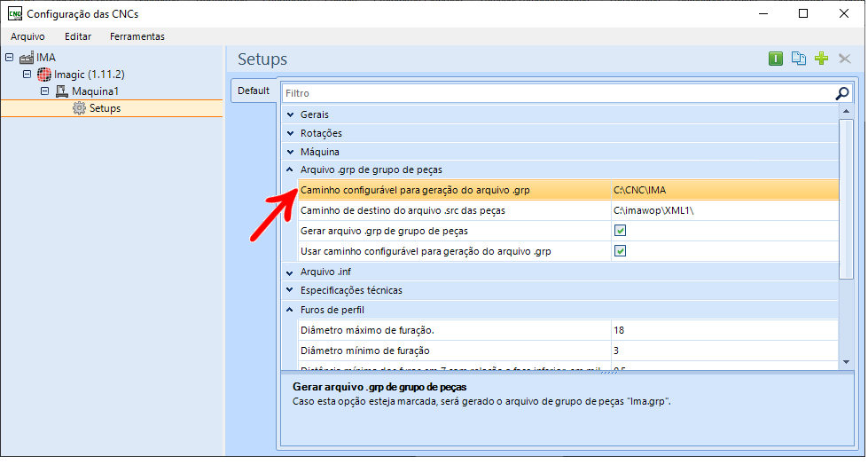Open the Arquivo menu
The height and width of the screenshot is (465, 868).
click(x=27, y=36)
